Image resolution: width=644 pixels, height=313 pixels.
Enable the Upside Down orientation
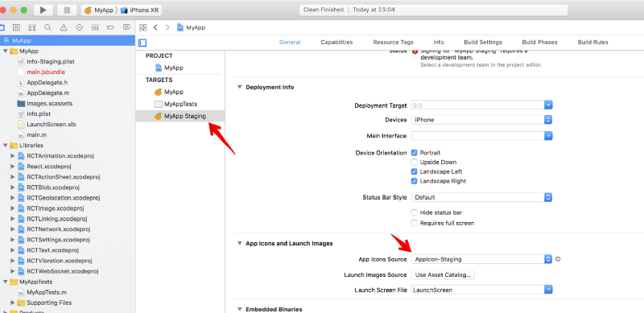point(414,162)
